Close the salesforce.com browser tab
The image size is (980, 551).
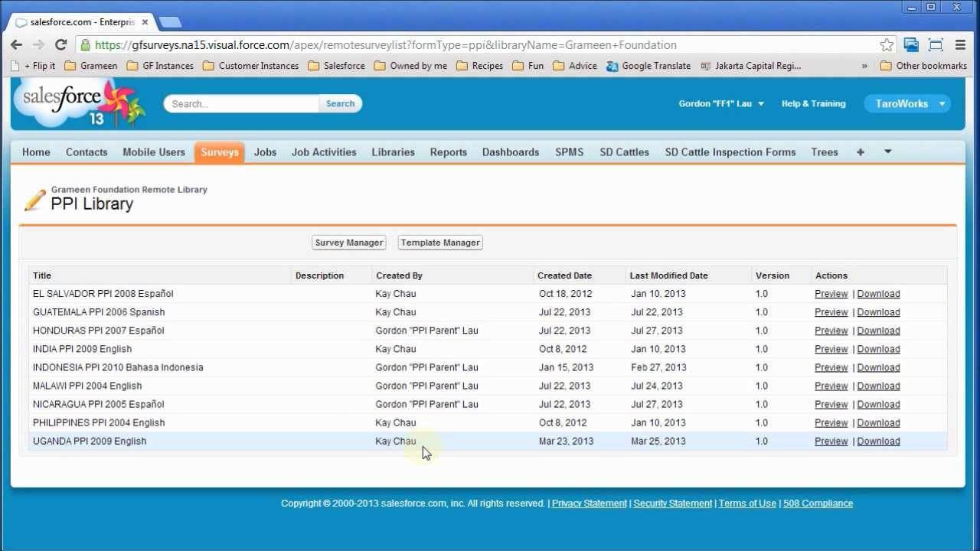[145, 22]
